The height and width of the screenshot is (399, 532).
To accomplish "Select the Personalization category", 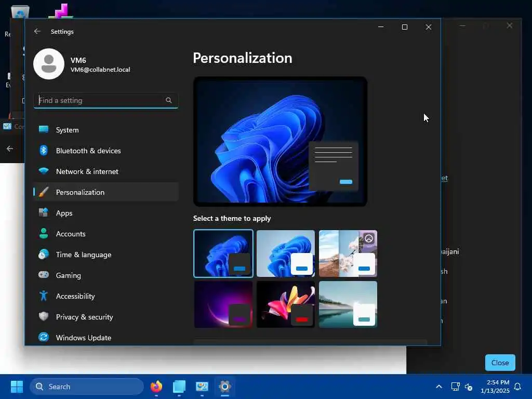I will pos(106,192).
